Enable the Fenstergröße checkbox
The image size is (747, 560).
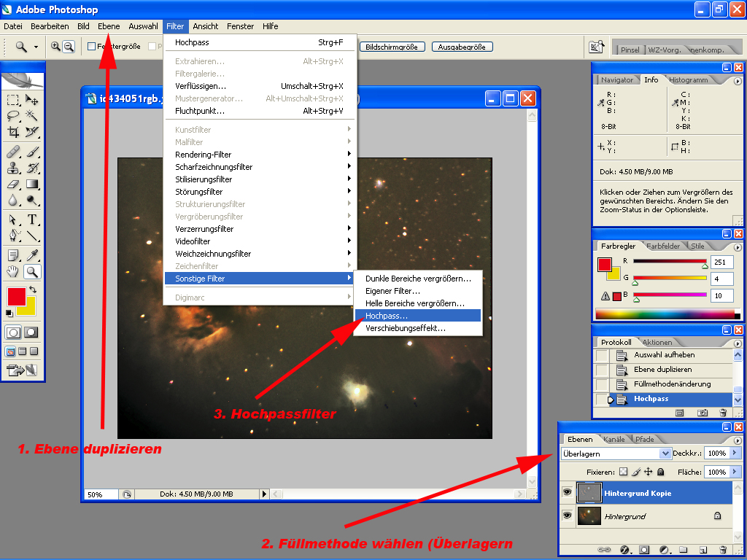[92, 46]
